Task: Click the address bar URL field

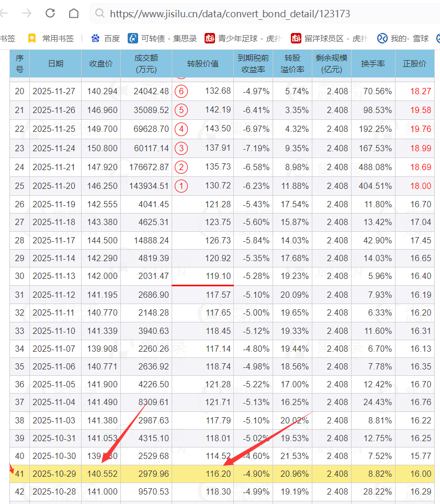Action: point(230,14)
